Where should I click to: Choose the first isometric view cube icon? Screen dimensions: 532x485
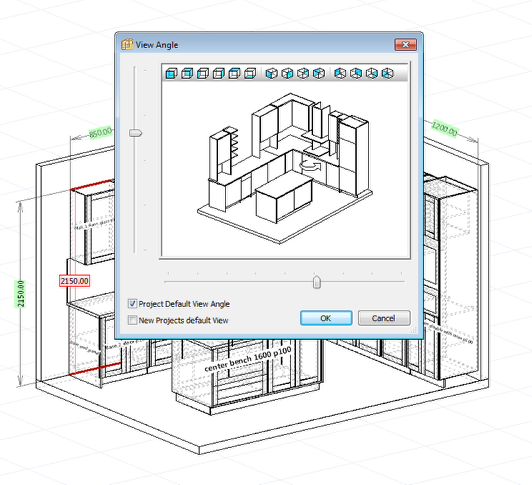coord(271,73)
